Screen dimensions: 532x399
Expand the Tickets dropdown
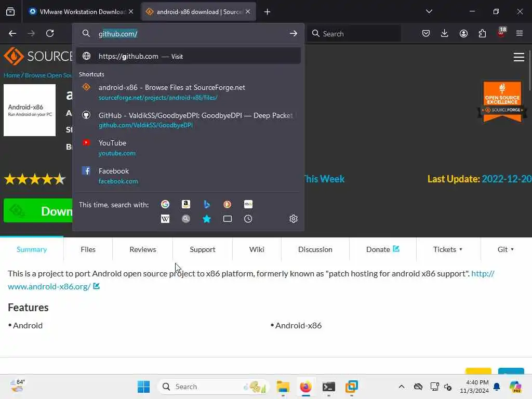[x=448, y=249]
